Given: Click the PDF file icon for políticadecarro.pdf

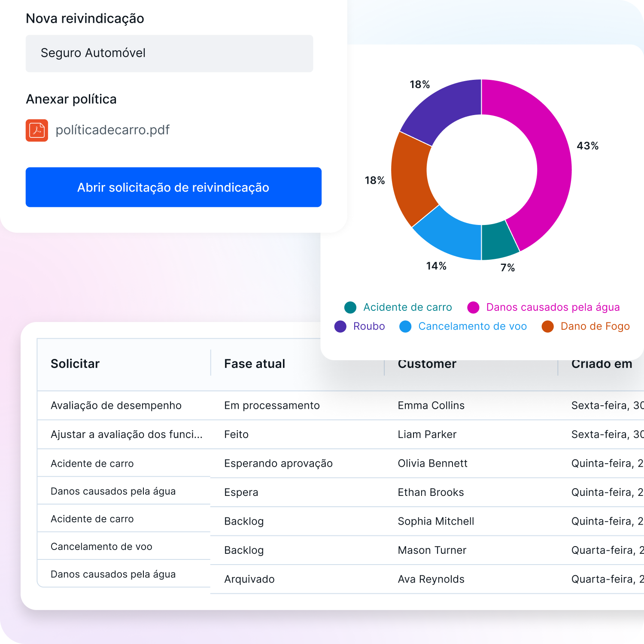Looking at the screenshot, I should [x=37, y=131].
